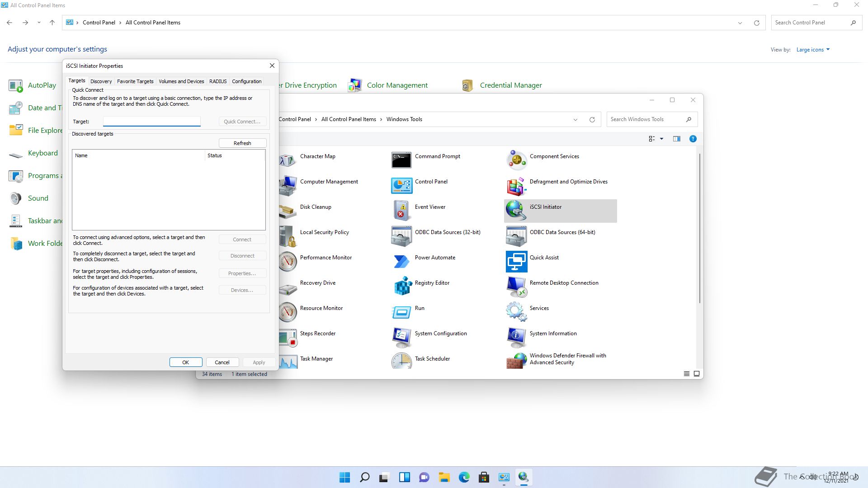Refresh Control Panel address bar
868x488 pixels.
[756, 23]
